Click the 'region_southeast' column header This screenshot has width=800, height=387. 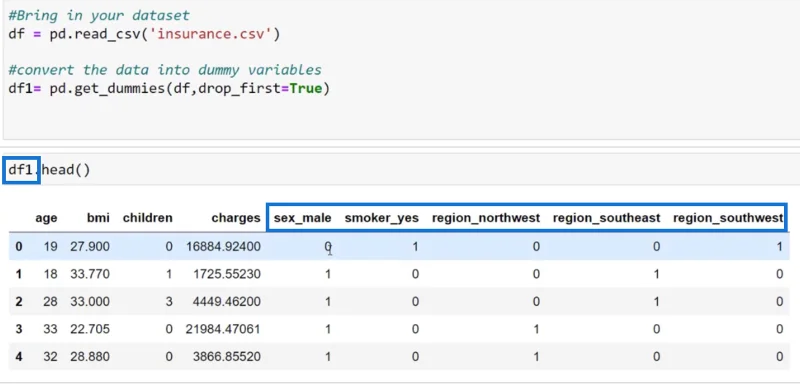tap(607, 218)
